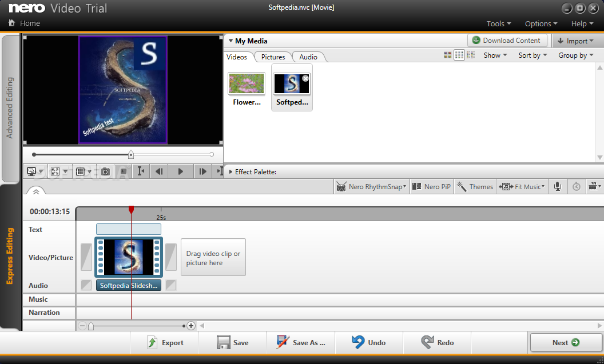Click the safe-area grid overlay icon

pyautogui.click(x=80, y=171)
